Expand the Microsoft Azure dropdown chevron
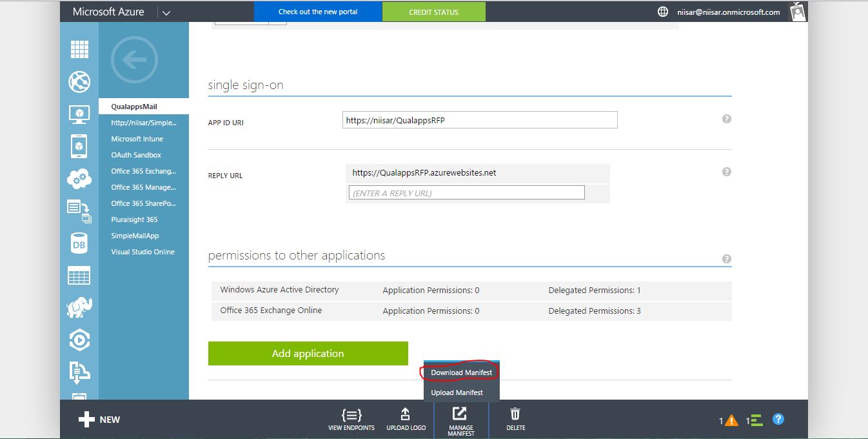This screenshot has width=868, height=439. (166, 12)
